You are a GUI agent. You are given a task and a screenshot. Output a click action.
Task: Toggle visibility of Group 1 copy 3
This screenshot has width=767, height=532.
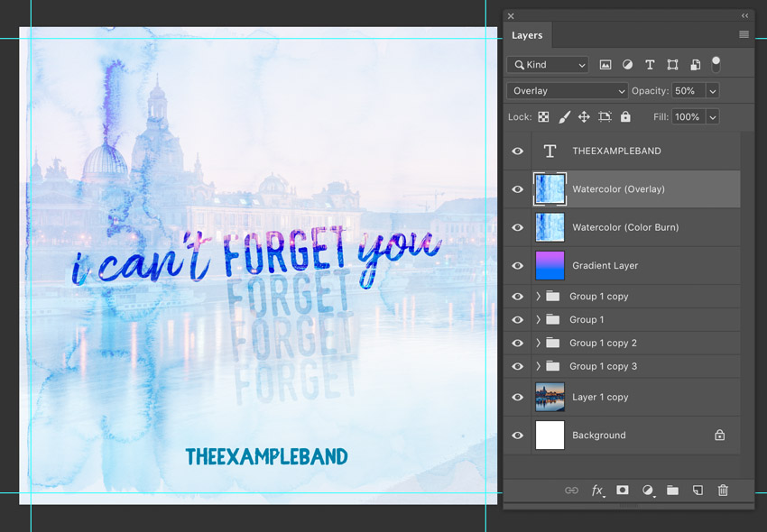[x=518, y=366]
